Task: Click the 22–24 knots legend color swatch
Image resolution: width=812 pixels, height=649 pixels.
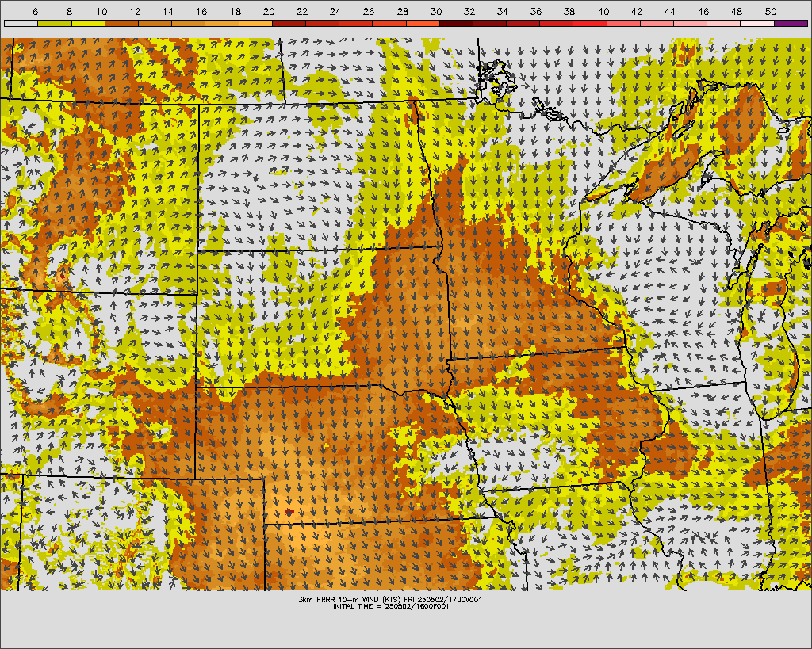Action: click(x=322, y=23)
